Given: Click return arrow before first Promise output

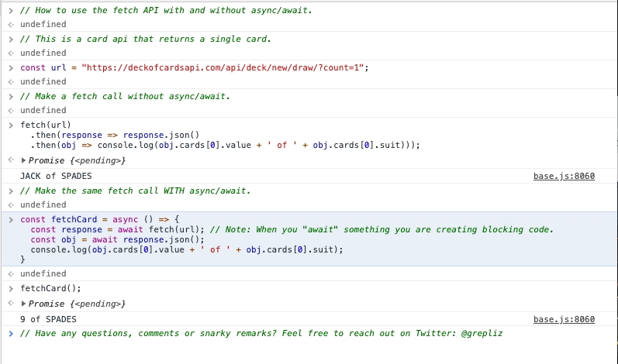Looking at the screenshot, I should pyautogui.click(x=11, y=160).
